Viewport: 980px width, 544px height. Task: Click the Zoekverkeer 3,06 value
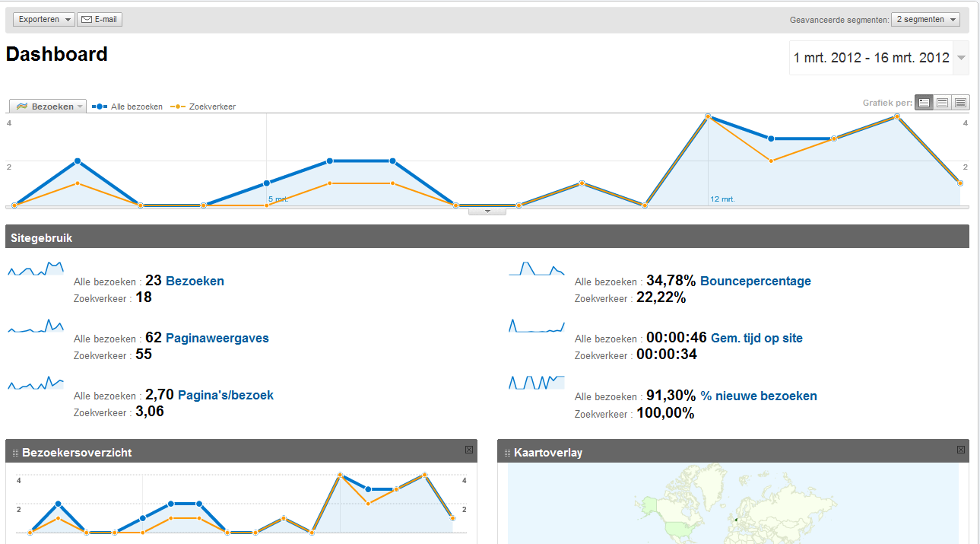click(150, 412)
